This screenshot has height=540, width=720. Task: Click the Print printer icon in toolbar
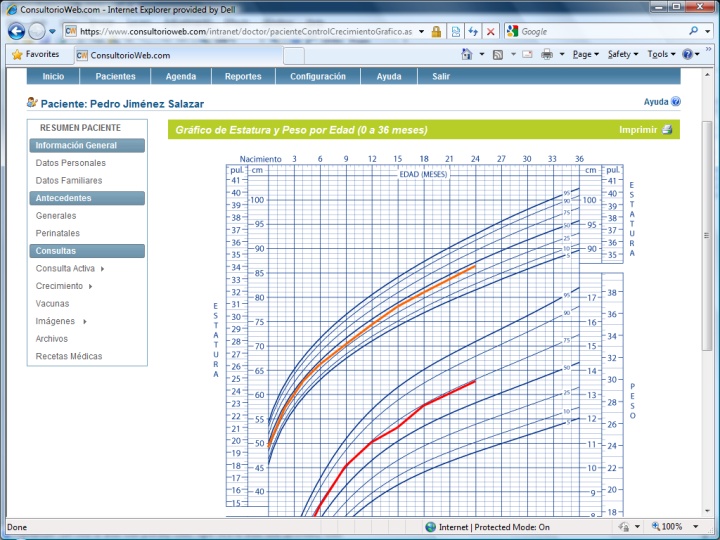pos(547,55)
